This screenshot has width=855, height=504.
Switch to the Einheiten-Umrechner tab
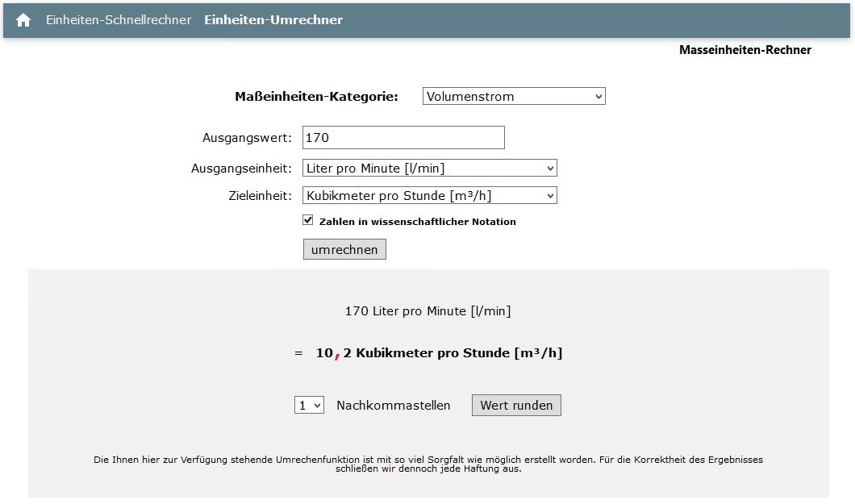click(273, 20)
